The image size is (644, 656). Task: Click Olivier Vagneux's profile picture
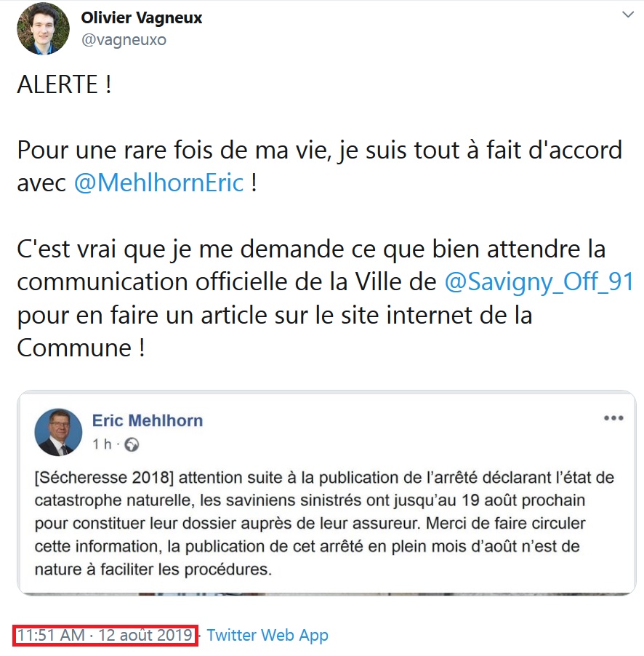(x=43, y=28)
